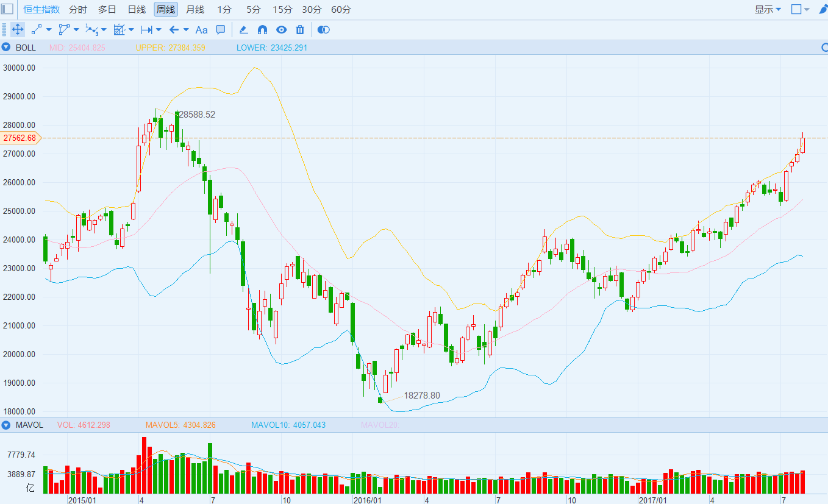Click the 恒生指数 index name link
The width and height of the screenshot is (828, 504).
41,9
